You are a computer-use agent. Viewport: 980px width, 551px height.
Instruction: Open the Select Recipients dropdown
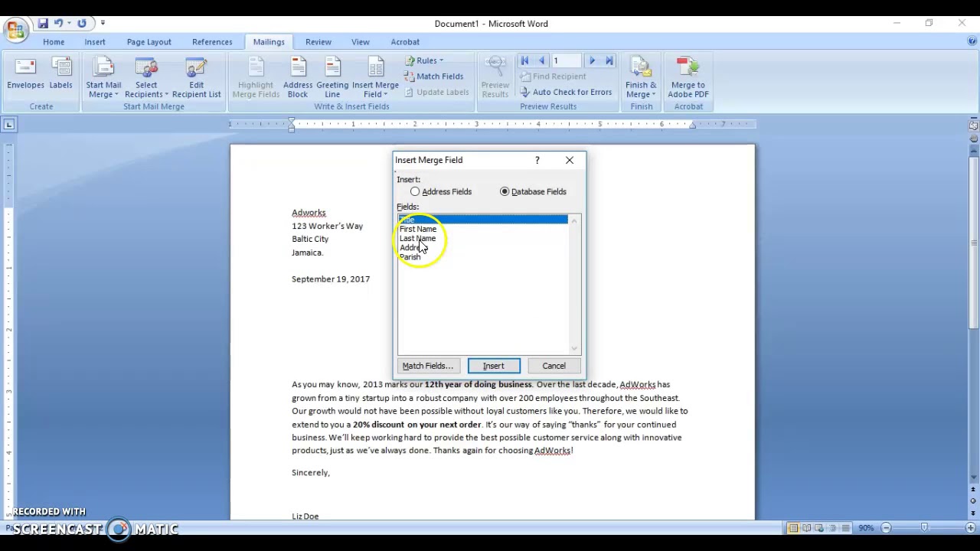pos(146,77)
